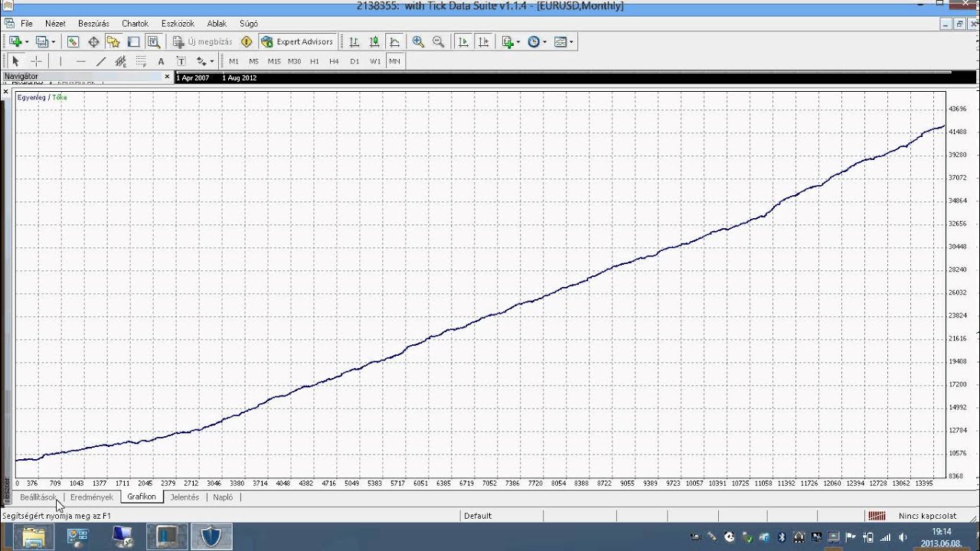Select the Fibonacci Retracement tool
This screenshot has height=551, width=980.
(x=141, y=61)
